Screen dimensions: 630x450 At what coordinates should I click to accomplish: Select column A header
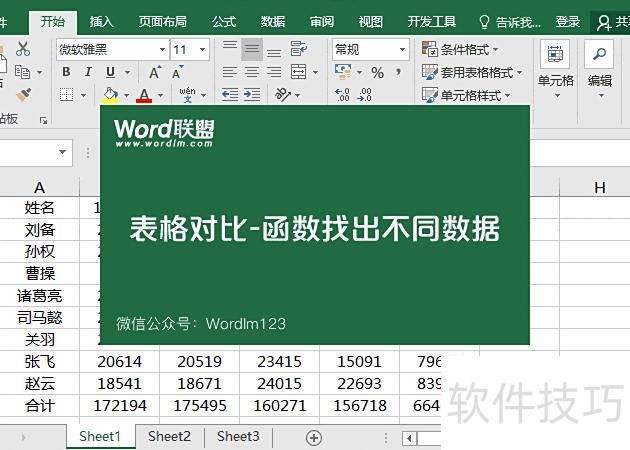click(x=39, y=187)
